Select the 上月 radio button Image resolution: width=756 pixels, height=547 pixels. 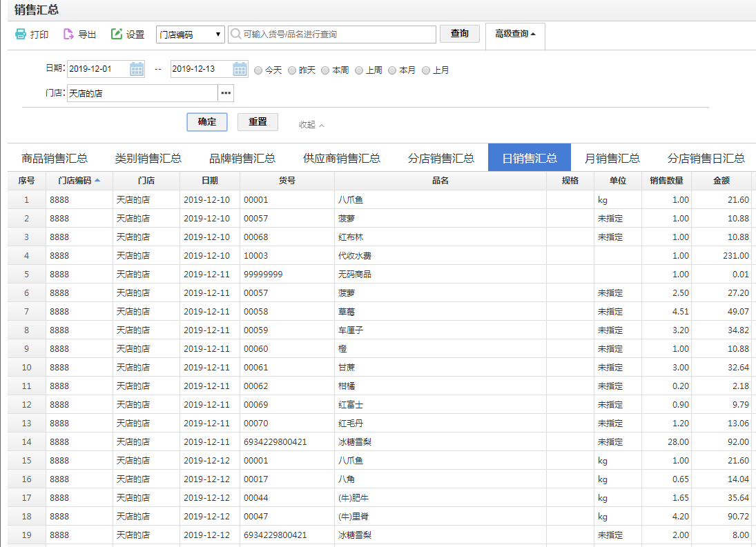coord(426,70)
